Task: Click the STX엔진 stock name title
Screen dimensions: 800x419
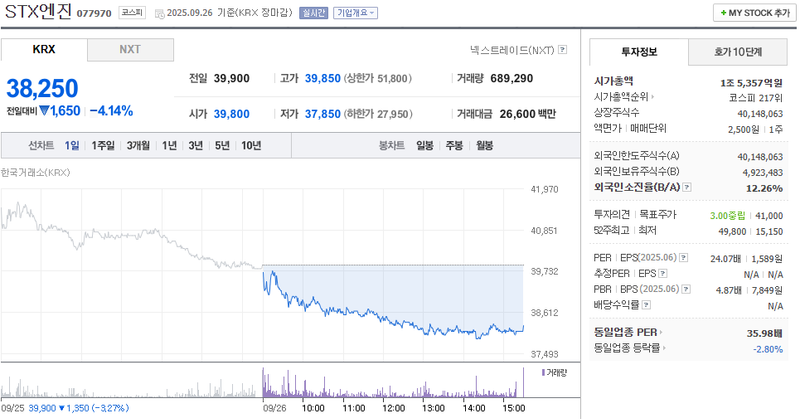Action: pyautogui.click(x=38, y=11)
